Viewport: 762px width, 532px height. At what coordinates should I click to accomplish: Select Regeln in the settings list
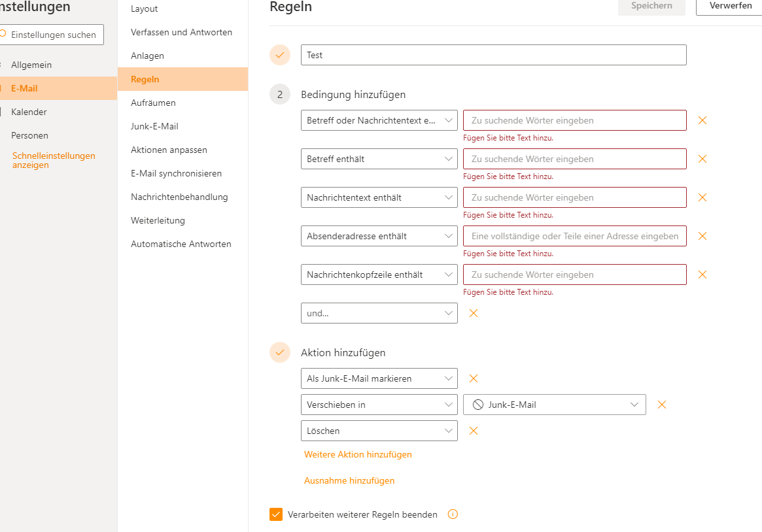[x=182, y=79]
